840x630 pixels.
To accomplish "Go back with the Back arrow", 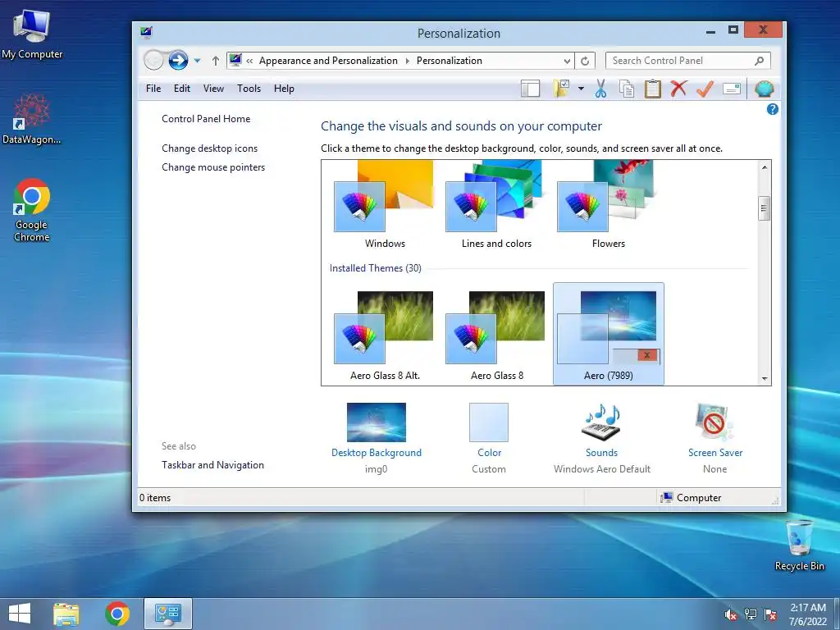I will [x=153, y=61].
